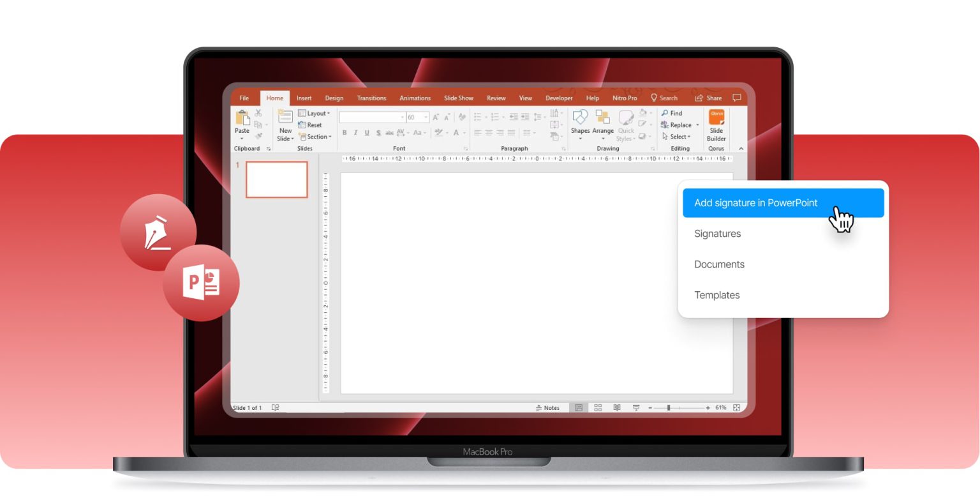980x500 pixels.
Task: Open the Templates option in the menu
Action: (716, 295)
